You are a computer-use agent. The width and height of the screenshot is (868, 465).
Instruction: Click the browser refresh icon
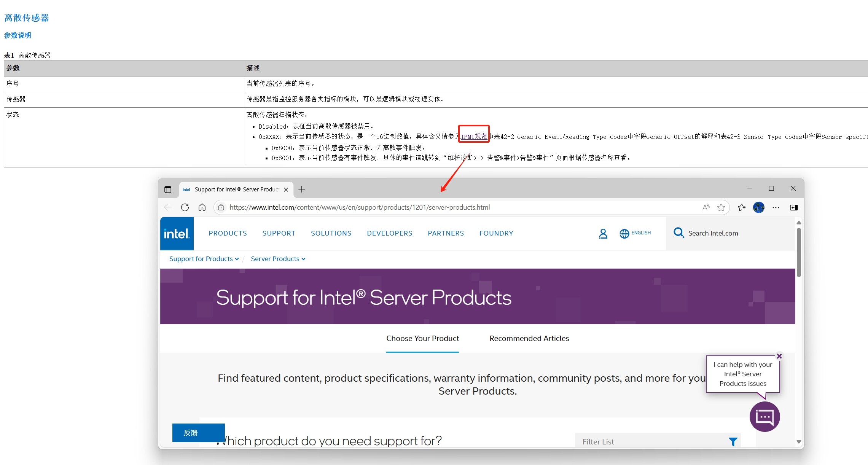(185, 207)
